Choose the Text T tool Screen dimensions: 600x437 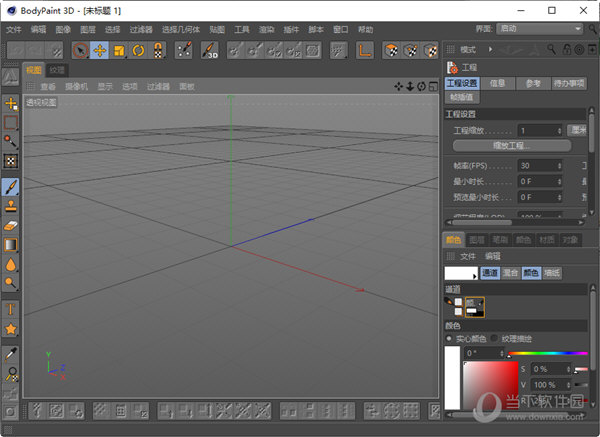pyautogui.click(x=11, y=309)
